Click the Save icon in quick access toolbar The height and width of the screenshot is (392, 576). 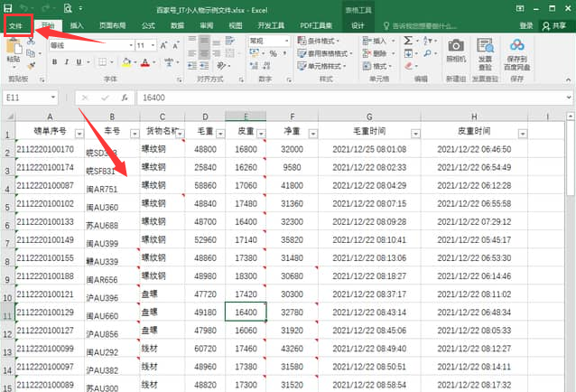point(9,8)
